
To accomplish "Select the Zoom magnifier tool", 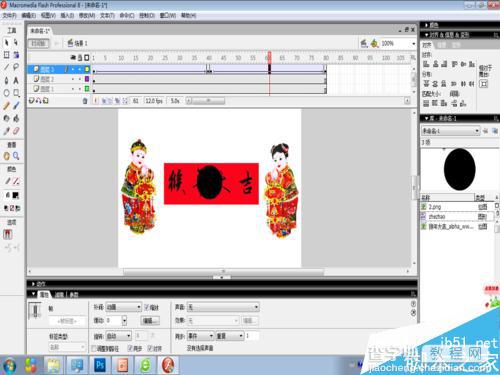I will 16,156.
